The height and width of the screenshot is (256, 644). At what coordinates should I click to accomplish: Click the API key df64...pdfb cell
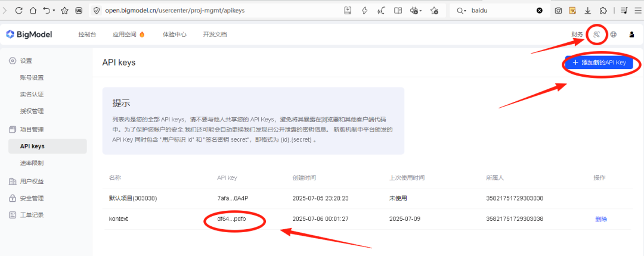[232, 219]
